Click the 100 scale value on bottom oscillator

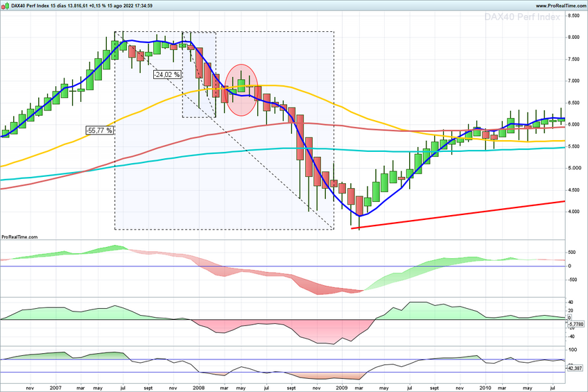click(573, 350)
